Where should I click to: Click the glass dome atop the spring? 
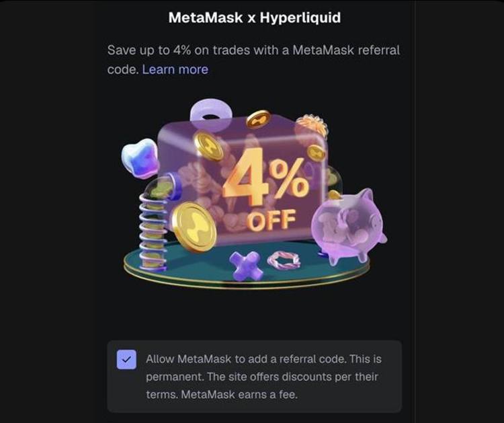coord(160,187)
